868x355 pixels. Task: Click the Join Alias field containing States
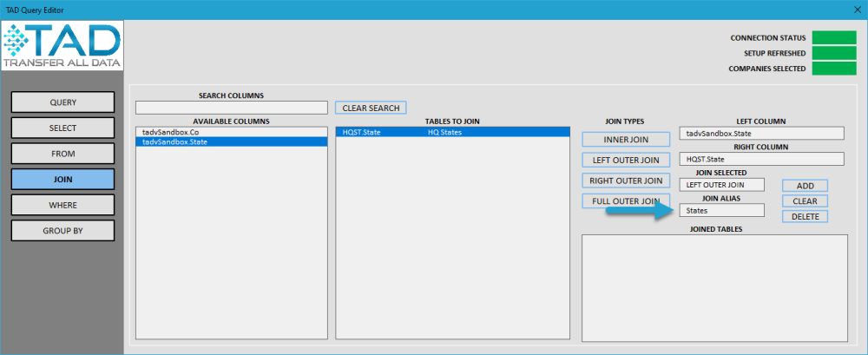[722, 210]
